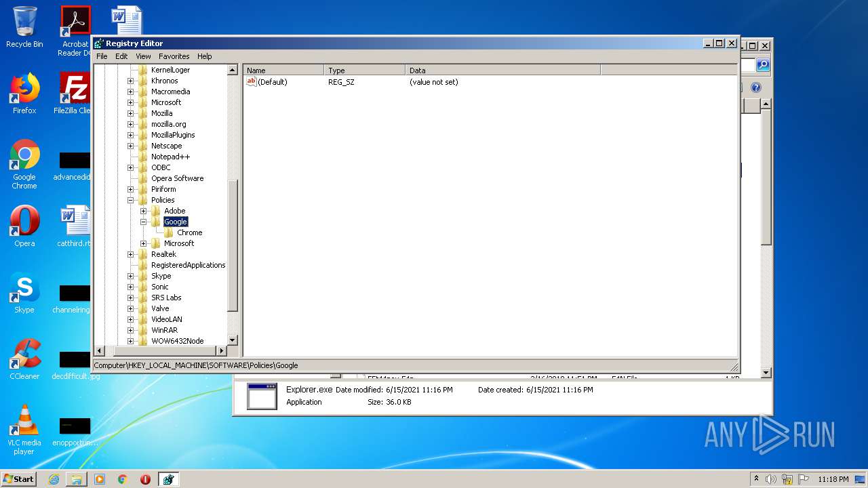
Task: Click the taskbar clock showing 11:18 PM
Action: [x=833, y=479]
